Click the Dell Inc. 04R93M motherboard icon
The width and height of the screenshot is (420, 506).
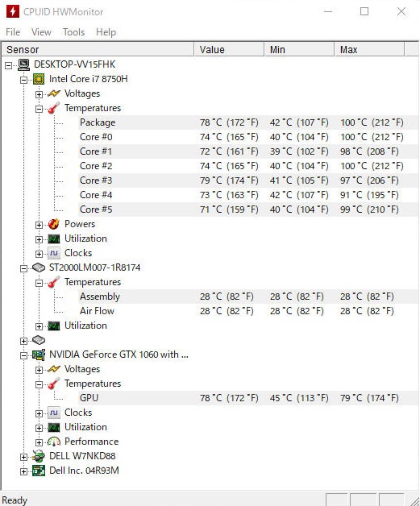39,471
